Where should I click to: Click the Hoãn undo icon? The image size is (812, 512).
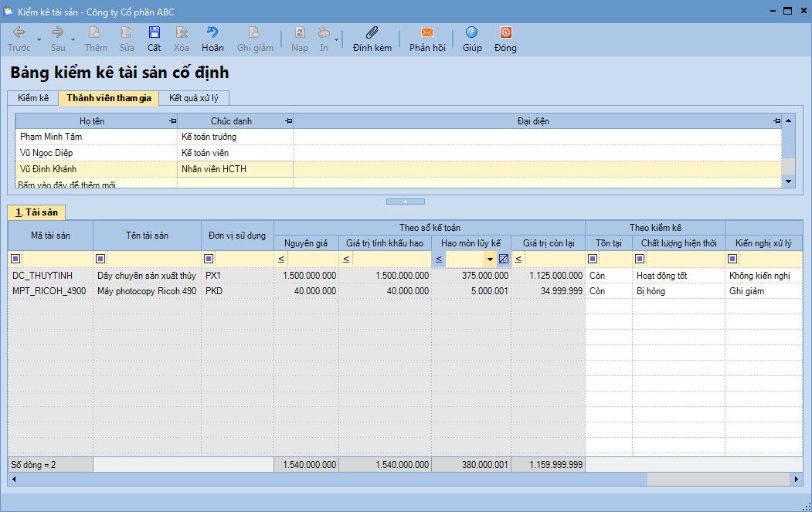tap(212, 33)
